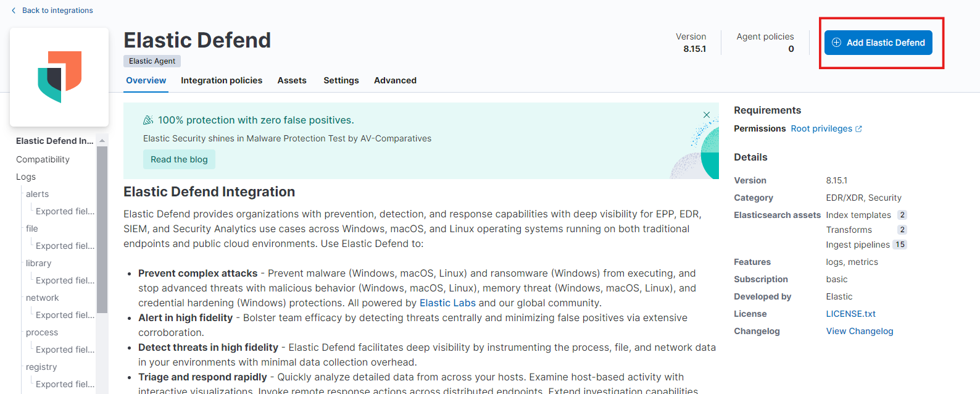980x394 pixels.
Task: Select library in the sidebar tree
Action: tap(38, 263)
